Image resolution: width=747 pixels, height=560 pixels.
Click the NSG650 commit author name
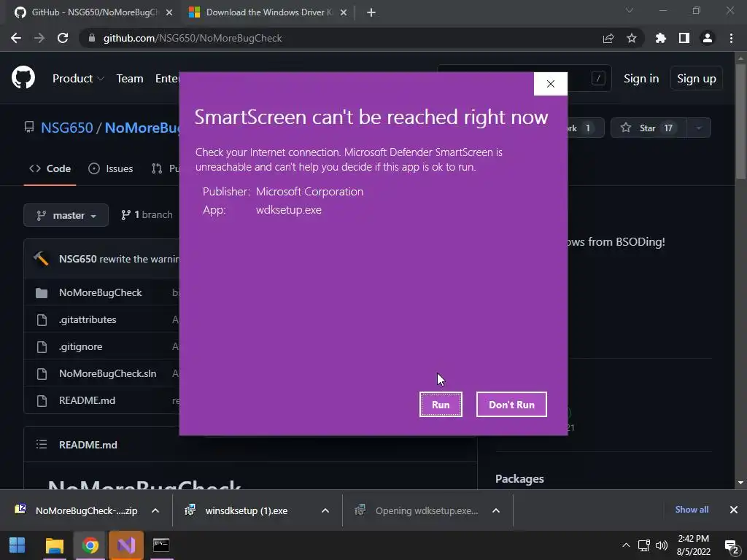pos(77,259)
